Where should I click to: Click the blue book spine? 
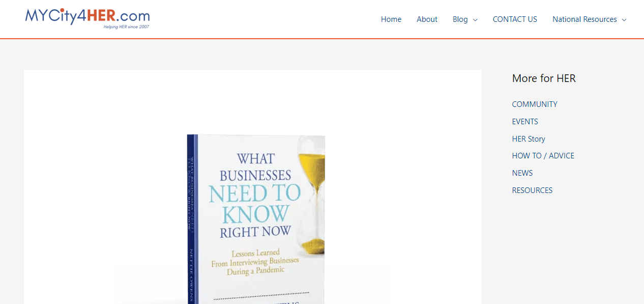[x=192, y=219]
